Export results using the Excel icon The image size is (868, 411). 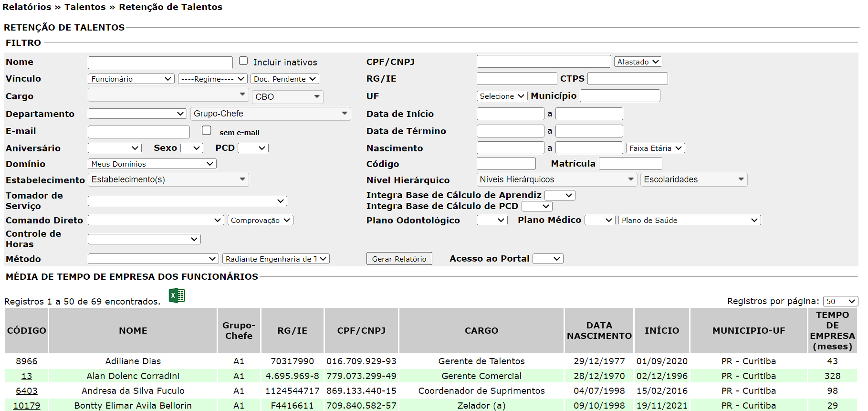click(177, 296)
